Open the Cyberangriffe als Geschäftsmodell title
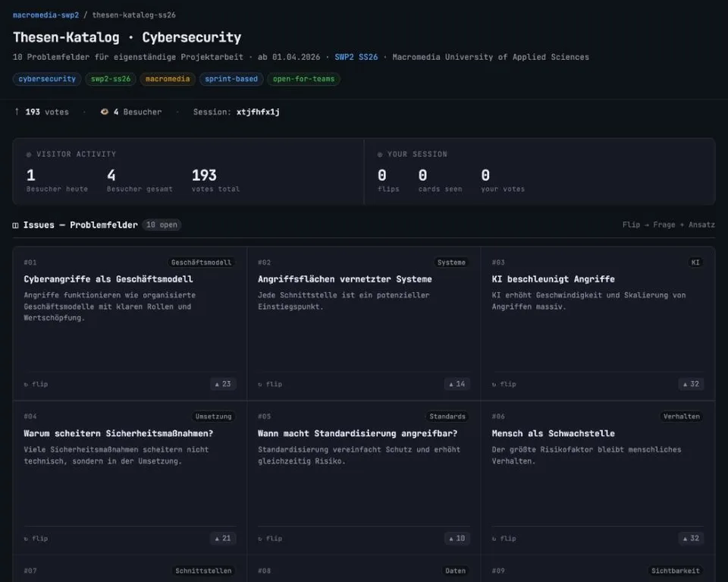728x582 pixels. [x=108, y=279]
